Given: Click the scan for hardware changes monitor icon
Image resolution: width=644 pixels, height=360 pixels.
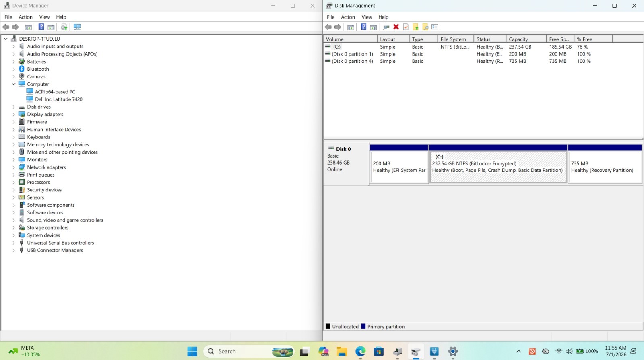Looking at the screenshot, I should click(77, 27).
